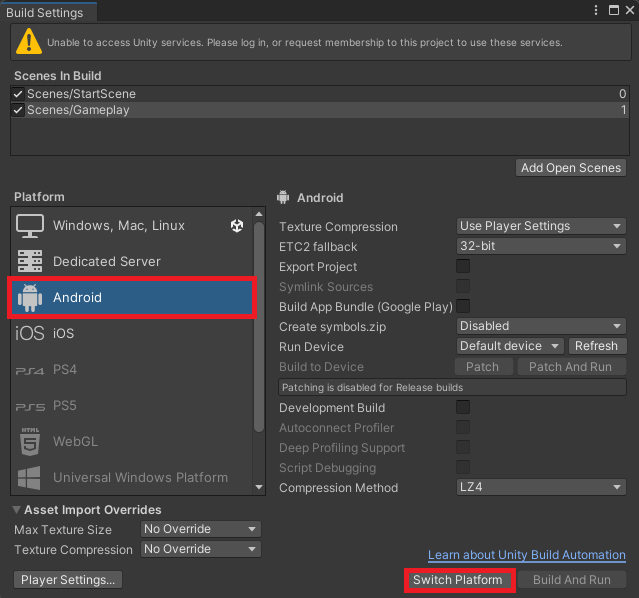Select the iOS platform row
This screenshot has height=598, width=639.
(x=132, y=333)
